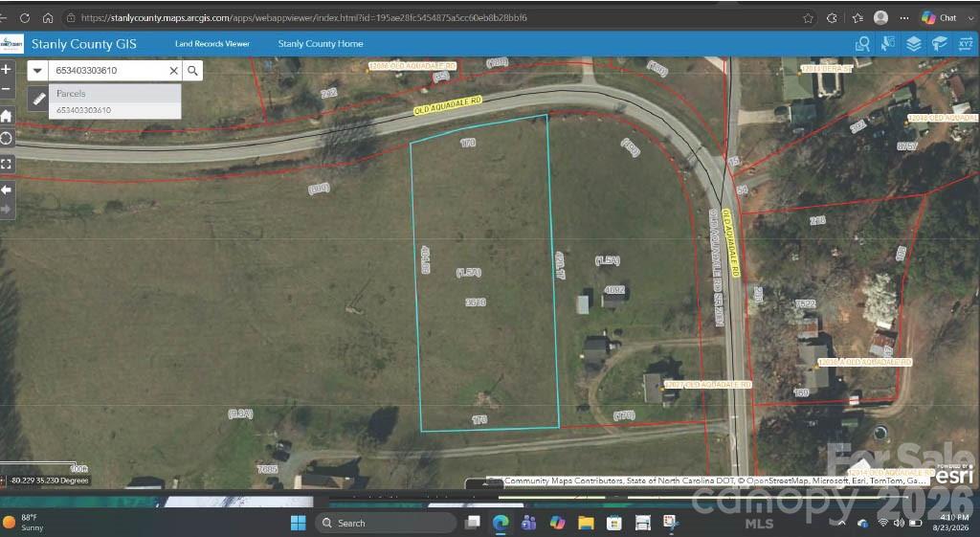Open browser extensions menu
Viewport: 980px width, 537px height.
point(832,18)
